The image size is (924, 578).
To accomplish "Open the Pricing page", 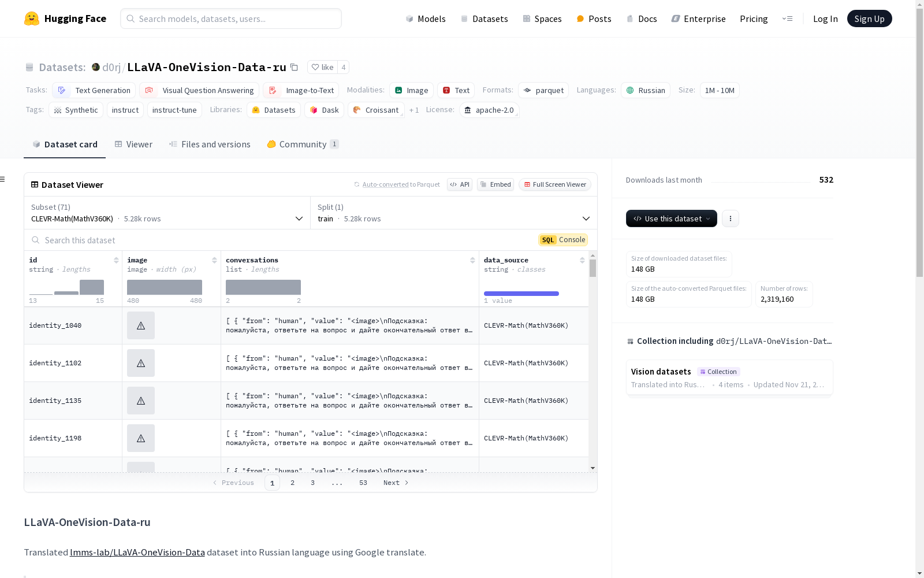I will (x=754, y=18).
